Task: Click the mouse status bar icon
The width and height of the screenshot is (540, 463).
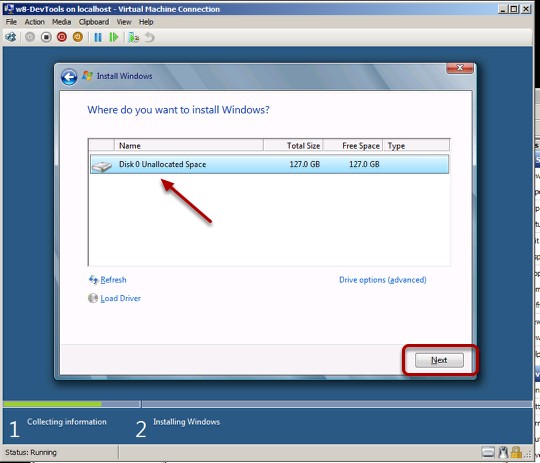Action: click(x=503, y=452)
